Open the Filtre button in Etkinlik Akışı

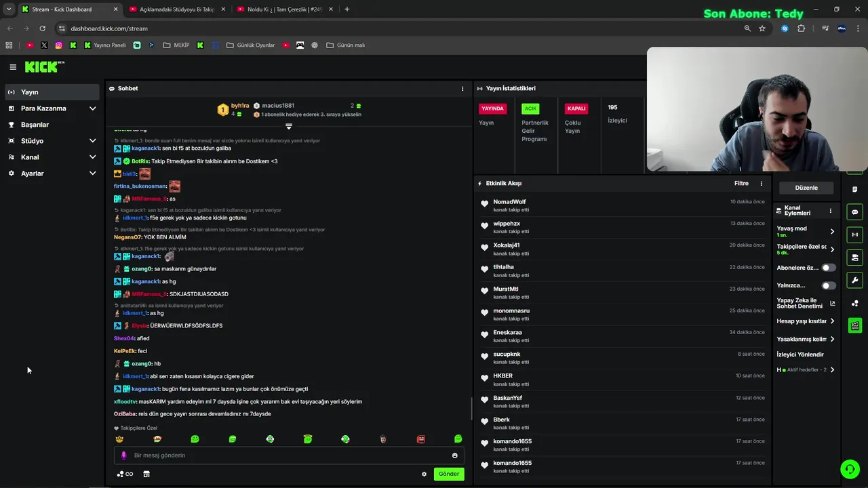point(741,184)
